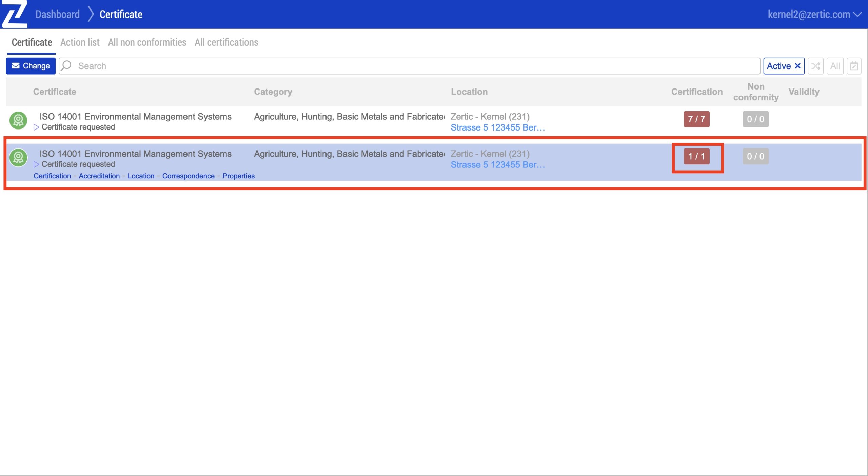Screen dimensions: 868x476
Task: Remove the Active filter via X
Action: click(x=798, y=66)
